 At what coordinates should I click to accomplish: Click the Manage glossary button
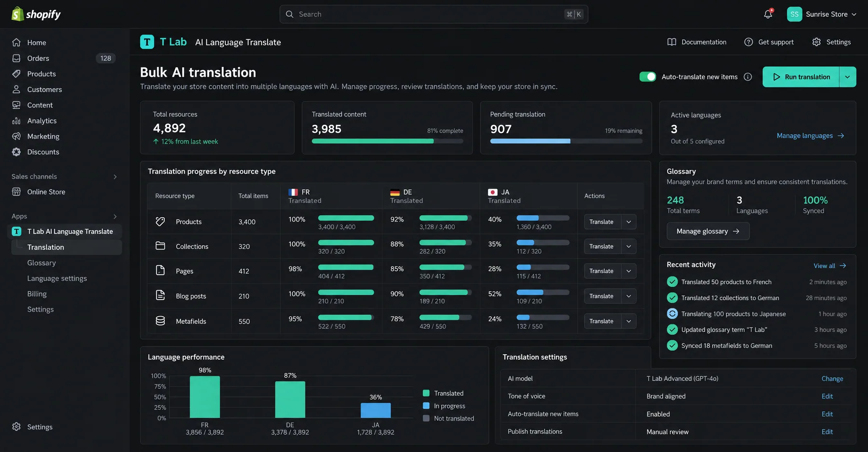(708, 231)
